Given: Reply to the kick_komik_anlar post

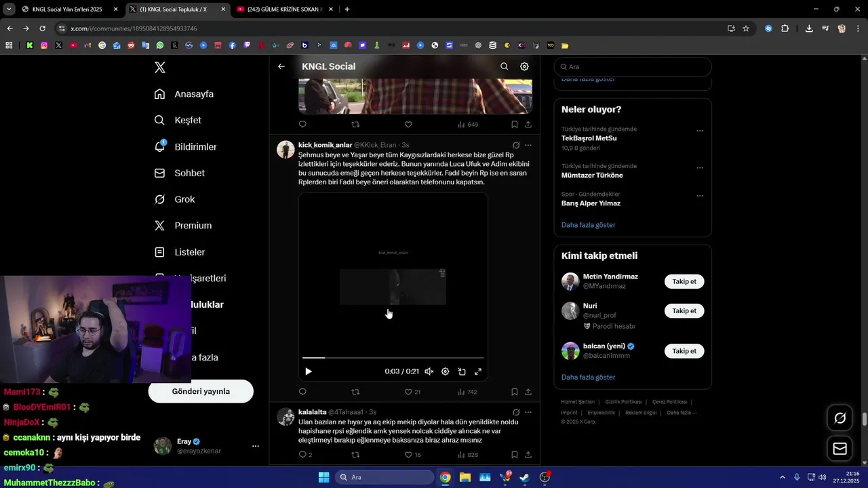Looking at the screenshot, I should (302, 392).
